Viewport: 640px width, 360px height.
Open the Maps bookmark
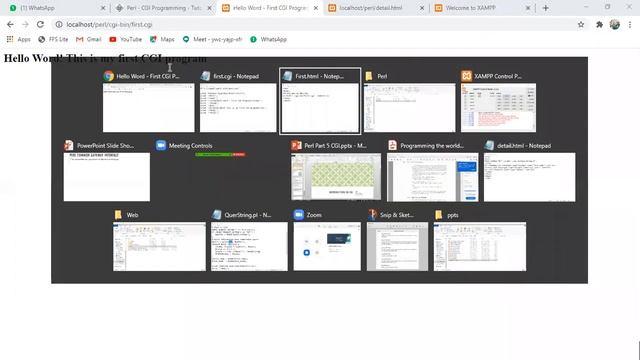tap(162, 39)
